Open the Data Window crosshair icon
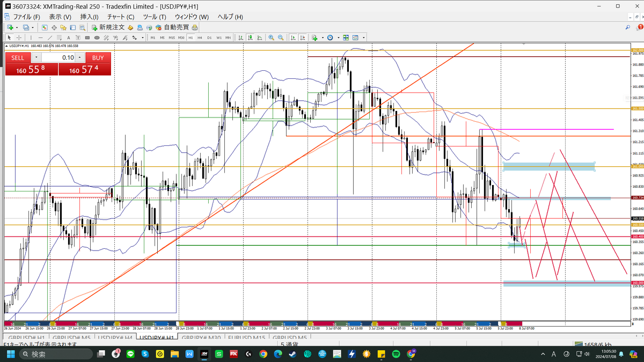The width and height of the screenshot is (644, 362). tap(54, 27)
